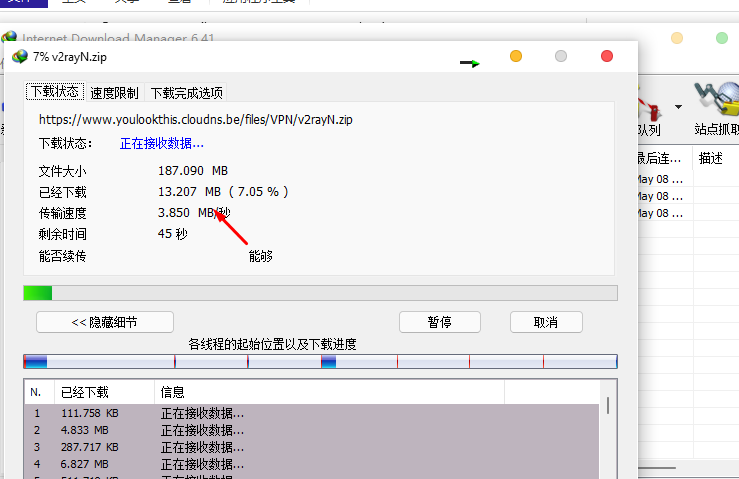Cancel the download with 取消 button
The image size is (739, 479).
click(x=546, y=322)
